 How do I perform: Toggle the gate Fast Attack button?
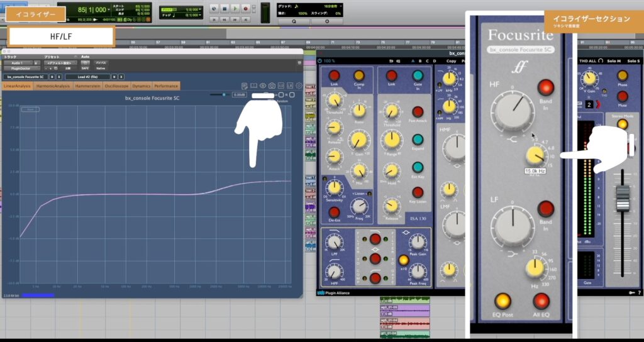418,112
